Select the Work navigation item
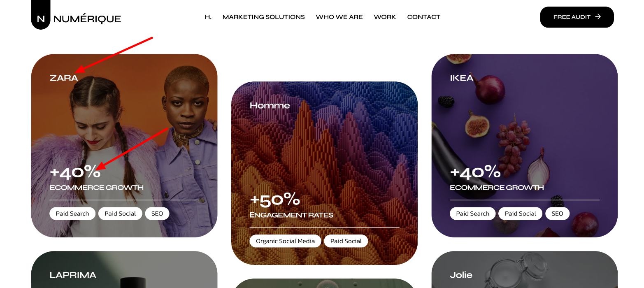 [385, 17]
